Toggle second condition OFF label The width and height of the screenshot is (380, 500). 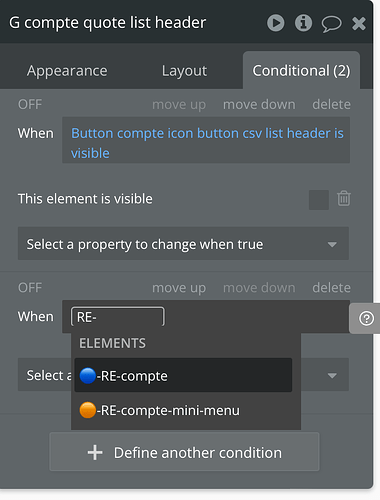pos(30,288)
